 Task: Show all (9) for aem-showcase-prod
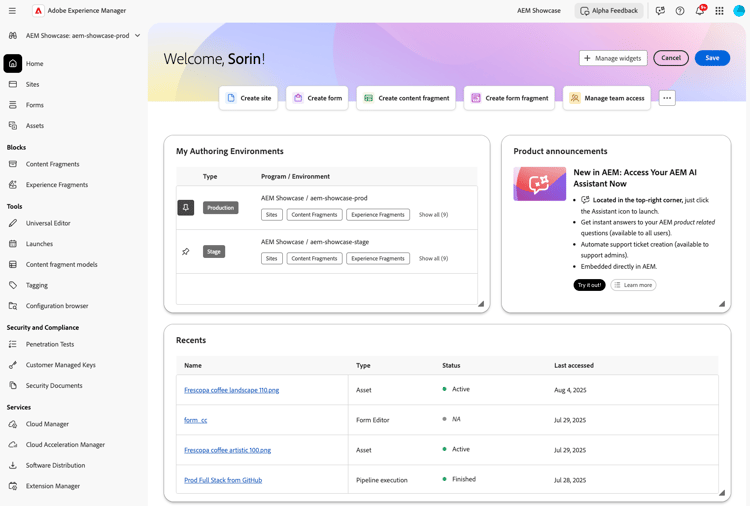pyautogui.click(x=433, y=215)
